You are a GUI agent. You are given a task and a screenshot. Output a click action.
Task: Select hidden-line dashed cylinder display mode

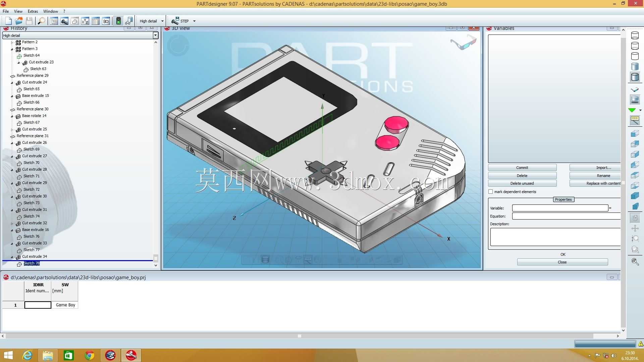coord(635,46)
